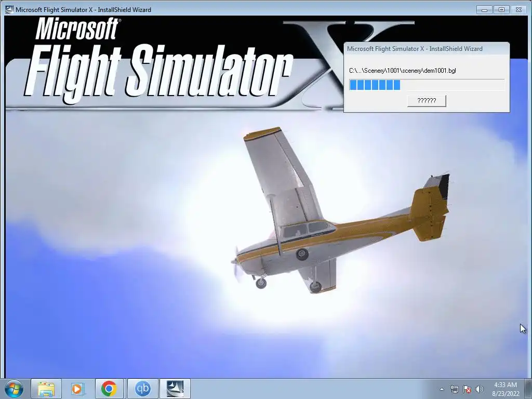The width and height of the screenshot is (532, 399).
Task: Open qBittorrent from taskbar
Action: pyautogui.click(x=143, y=389)
